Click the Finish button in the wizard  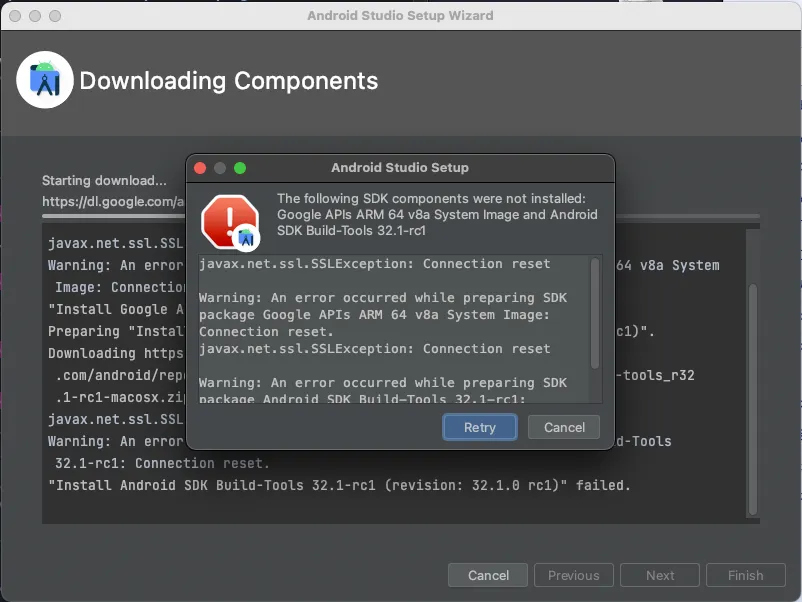click(745, 575)
